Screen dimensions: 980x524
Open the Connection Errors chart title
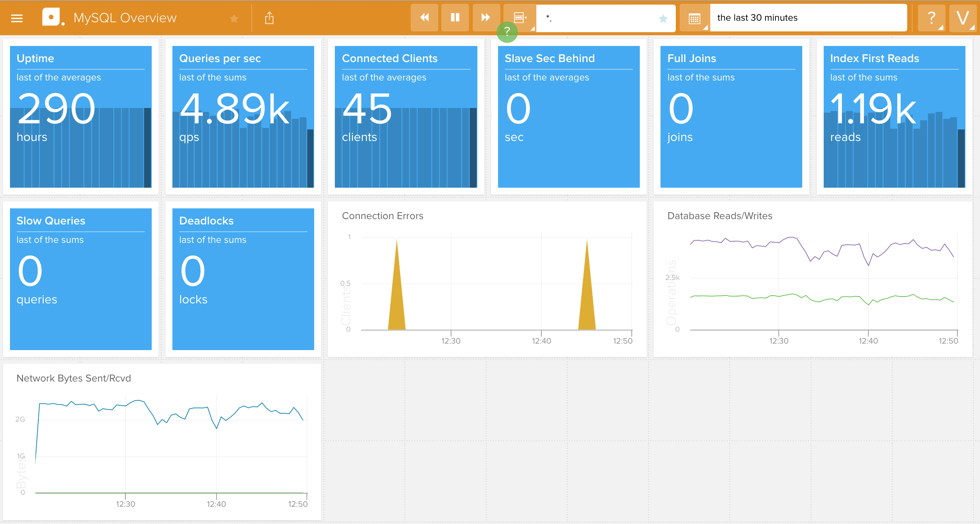382,216
